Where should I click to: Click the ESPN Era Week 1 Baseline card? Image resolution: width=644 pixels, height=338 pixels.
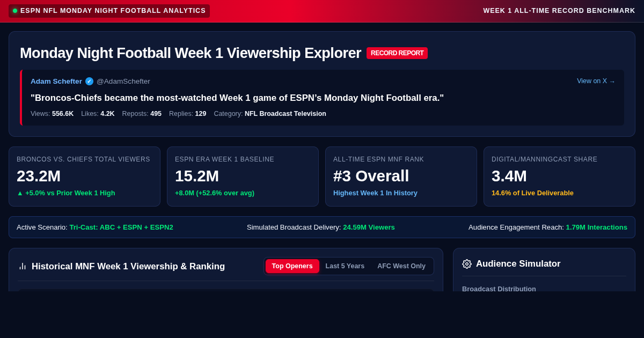[243, 177]
